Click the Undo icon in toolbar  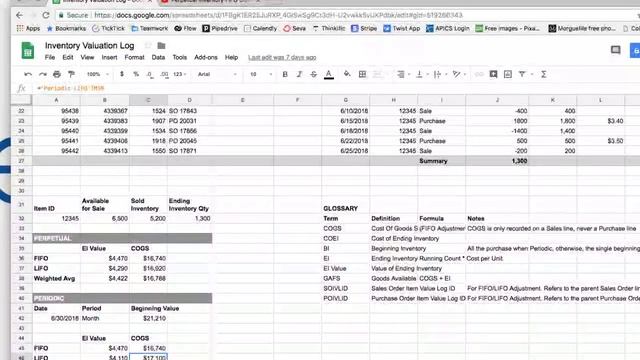(x=28, y=74)
